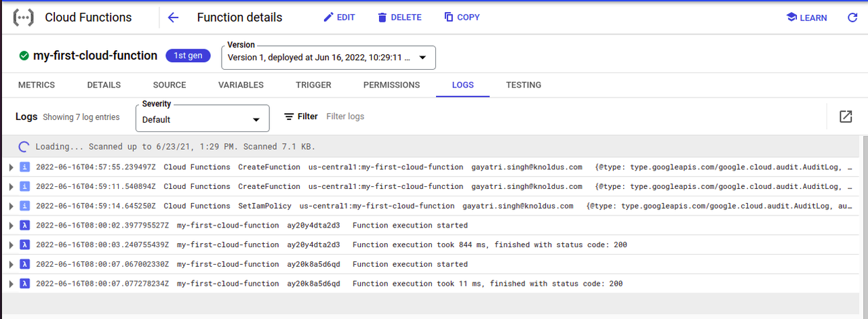Viewport: 868px width, 319px height.
Task: Click lambda icon of 08:00:07.067 entry
Action: 24,264
